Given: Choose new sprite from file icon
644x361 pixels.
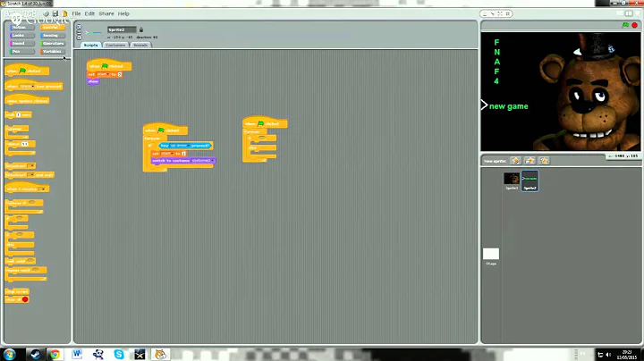Looking at the screenshot, I should point(530,161).
